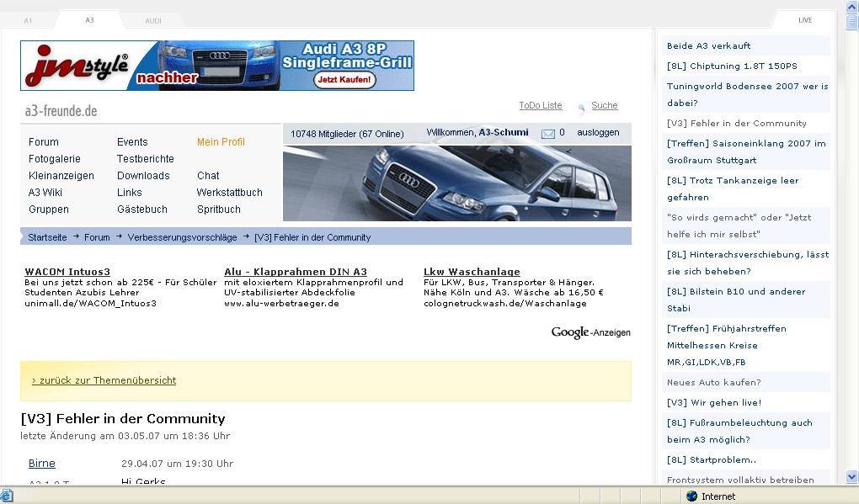Open [8L] Hinterachsverschiebung topic
The height and width of the screenshot is (504, 859).
click(748, 263)
